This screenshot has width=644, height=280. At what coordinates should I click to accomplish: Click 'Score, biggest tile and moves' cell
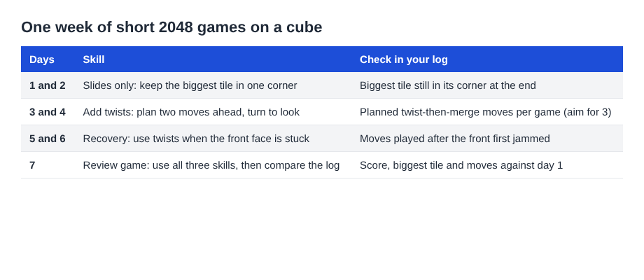tap(461, 165)
